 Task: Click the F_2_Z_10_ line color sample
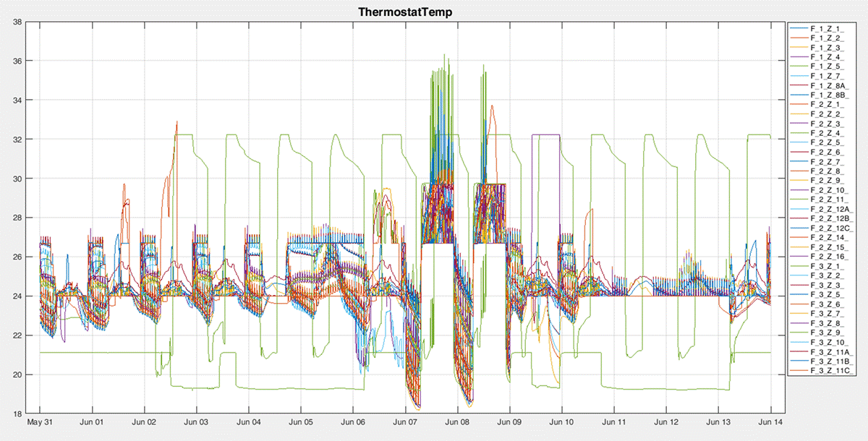pyautogui.click(x=800, y=188)
